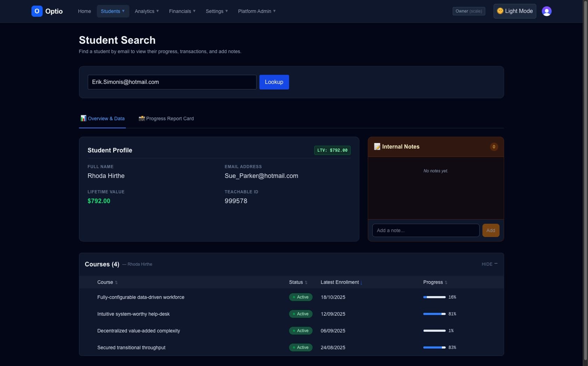Image resolution: width=588 pixels, height=366 pixels.
Task: Go to Home in navigation
Action: 84,11
